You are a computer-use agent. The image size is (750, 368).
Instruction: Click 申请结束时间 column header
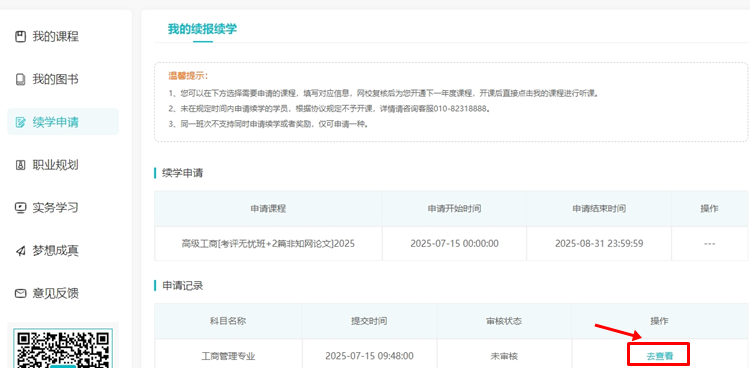tap(599, 209)
